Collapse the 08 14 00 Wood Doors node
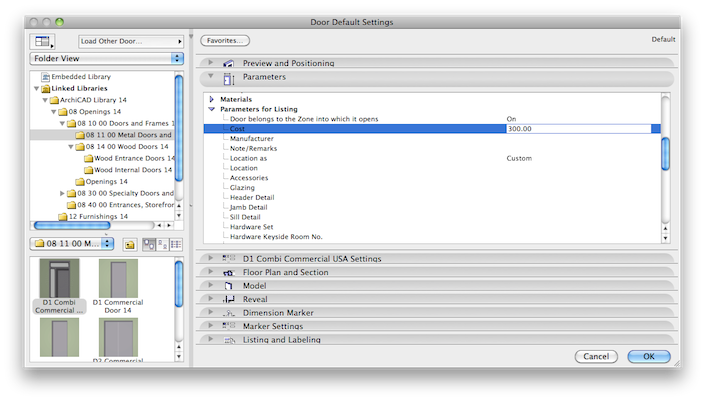705x401 pixels. (71, 147)
